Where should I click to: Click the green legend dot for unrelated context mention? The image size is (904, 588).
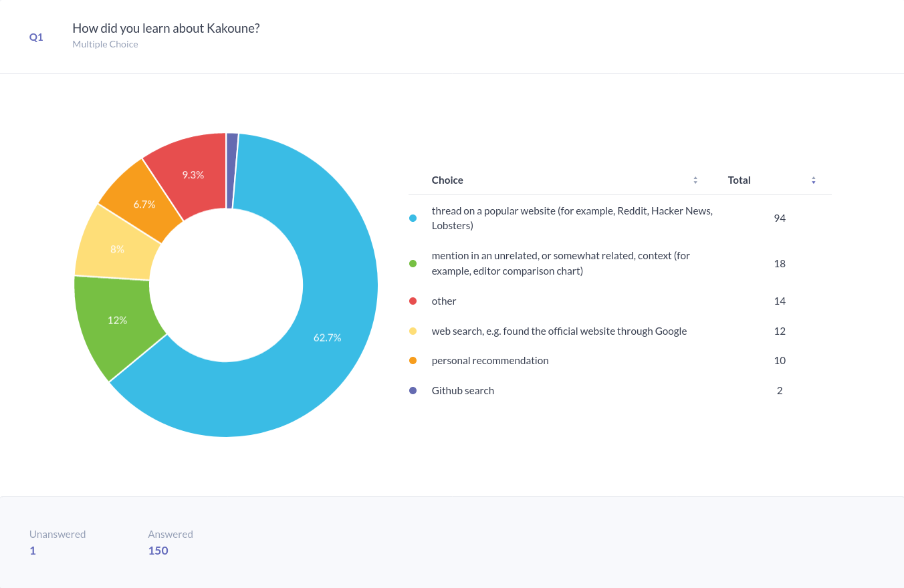click(413, 263)
